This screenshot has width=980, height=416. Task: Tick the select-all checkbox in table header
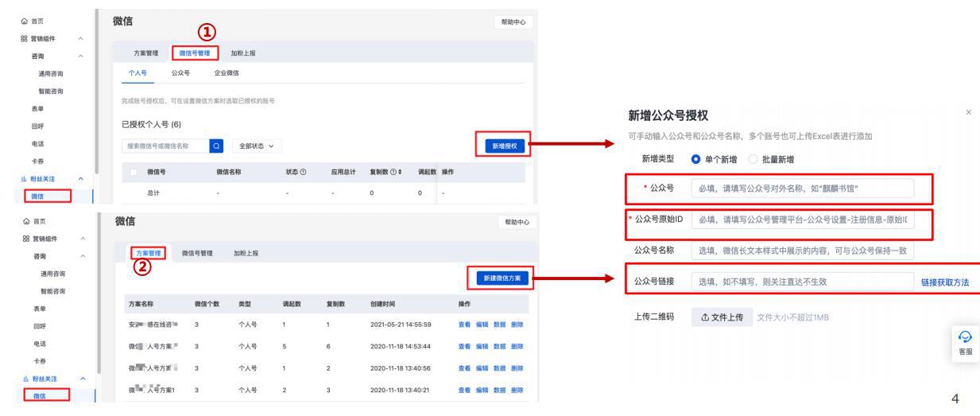(133, 173)
